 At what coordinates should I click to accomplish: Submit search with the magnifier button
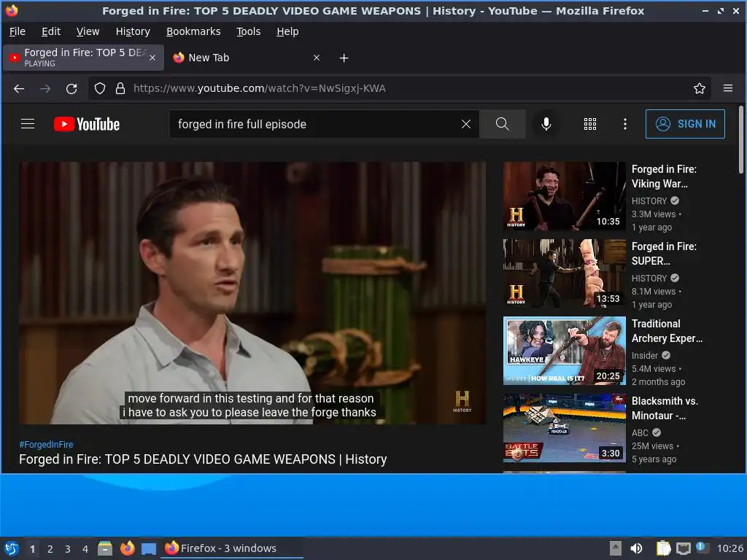click(x=502, y=124)
